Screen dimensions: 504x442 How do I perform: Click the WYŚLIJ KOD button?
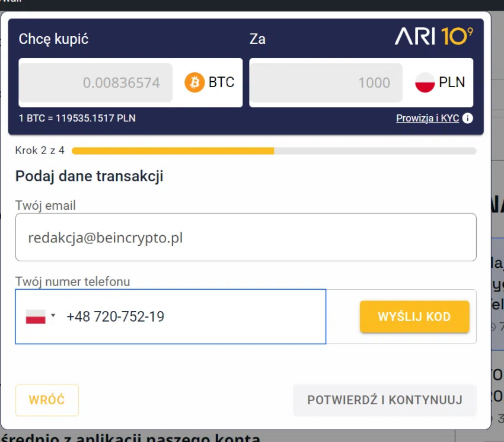414,317
